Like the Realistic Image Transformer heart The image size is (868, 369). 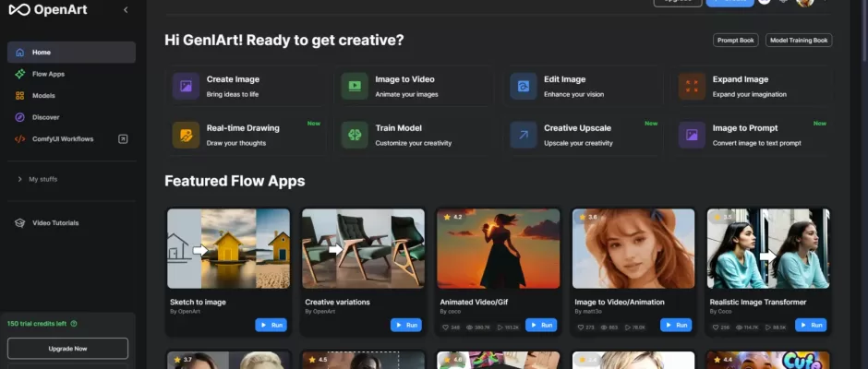click(x=716, y=327)
